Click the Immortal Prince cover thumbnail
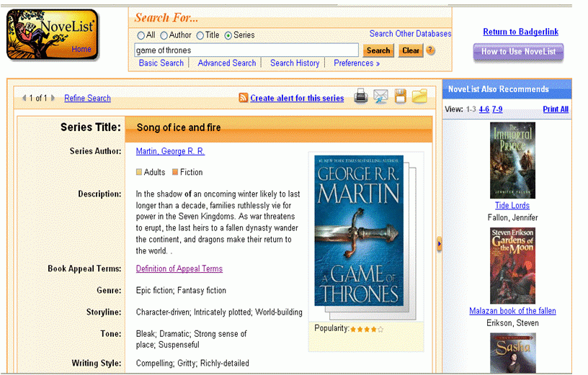 point(512,161)
